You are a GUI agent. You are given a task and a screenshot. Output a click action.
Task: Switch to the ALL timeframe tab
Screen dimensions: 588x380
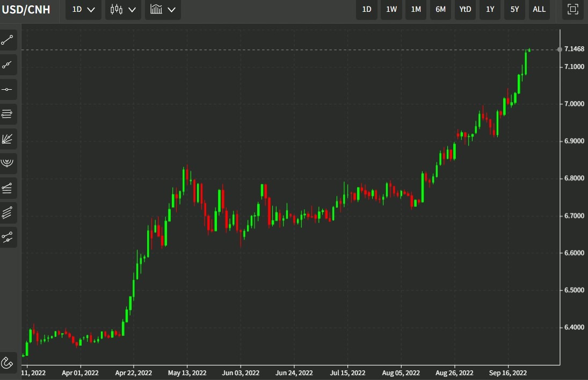point(539,9)
